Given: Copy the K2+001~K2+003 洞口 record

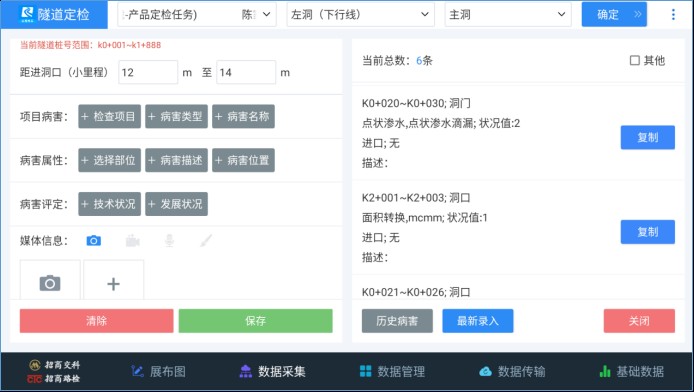Looking at the screenshot, I should pos(648,232).
